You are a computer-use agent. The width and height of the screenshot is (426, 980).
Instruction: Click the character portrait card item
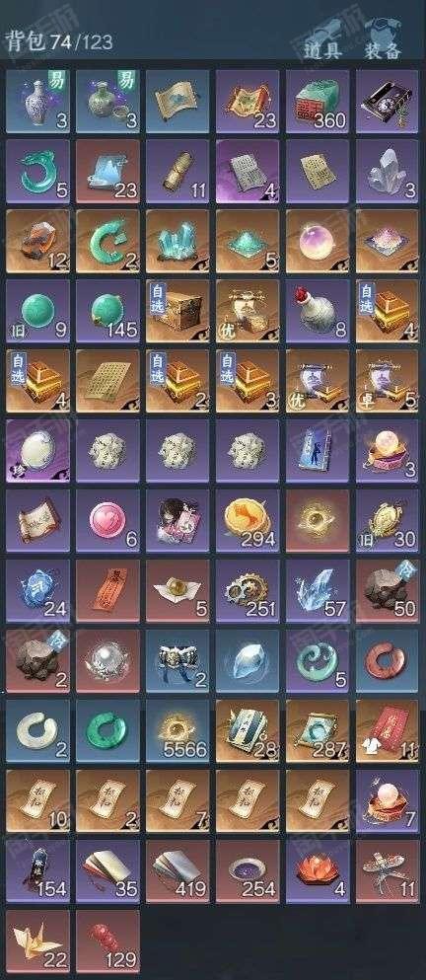tap(177, 520)
